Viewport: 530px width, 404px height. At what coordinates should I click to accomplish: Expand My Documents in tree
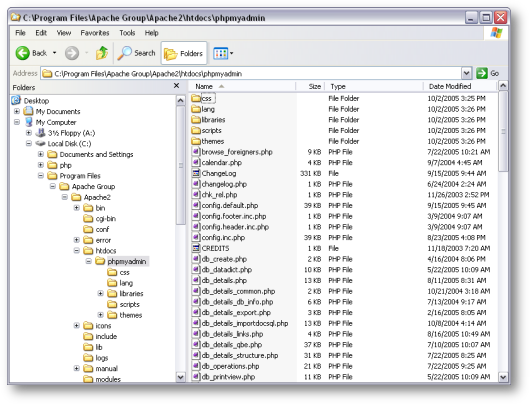pyautogui.click(x=17, y=111)
